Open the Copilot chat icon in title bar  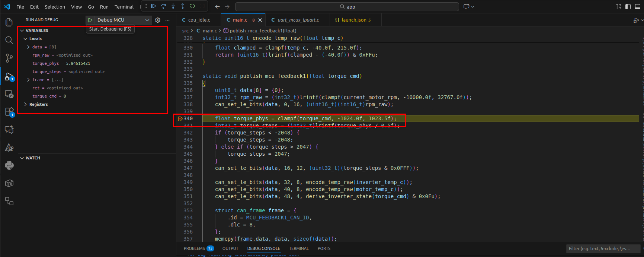[x=466, y=7]
